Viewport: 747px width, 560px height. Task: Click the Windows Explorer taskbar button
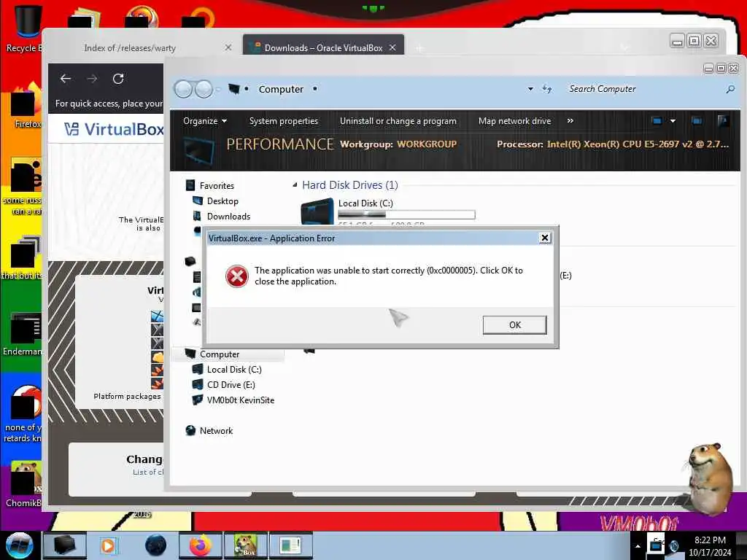[65, 545]
